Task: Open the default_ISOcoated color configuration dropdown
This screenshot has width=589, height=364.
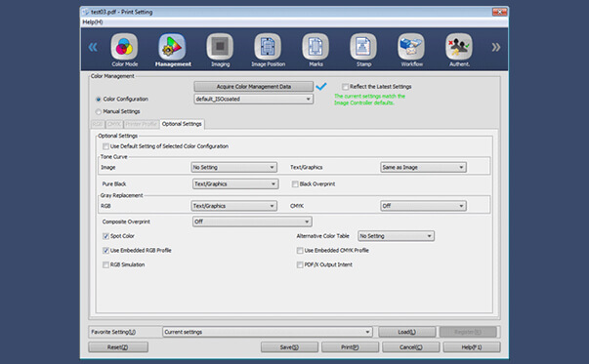Action: (x=254, y=100)
